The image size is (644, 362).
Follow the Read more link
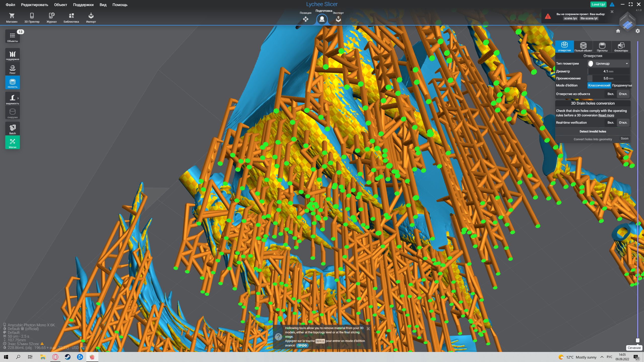point(606,115)
